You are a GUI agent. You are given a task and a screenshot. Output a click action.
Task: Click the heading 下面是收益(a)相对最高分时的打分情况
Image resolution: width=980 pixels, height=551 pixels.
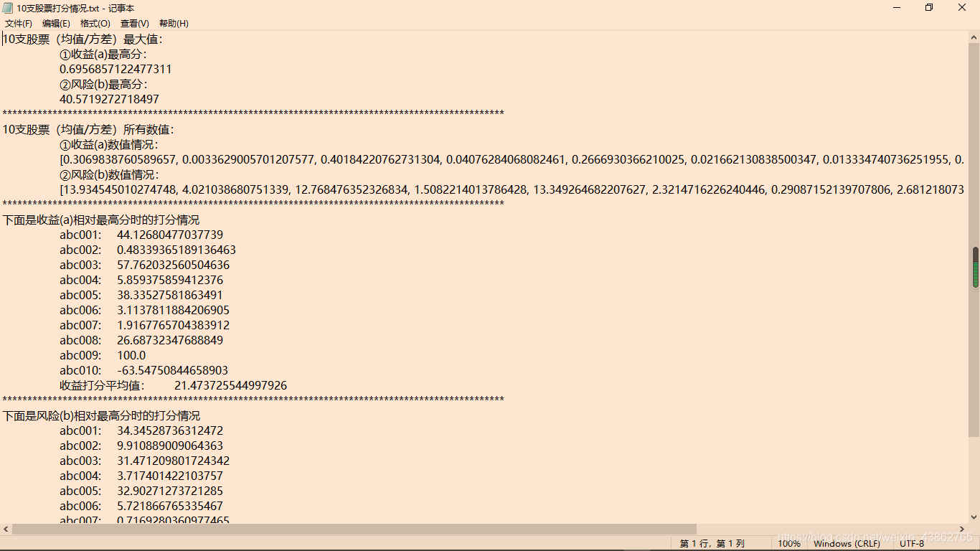pyautogui.click(x=101, y=220)
